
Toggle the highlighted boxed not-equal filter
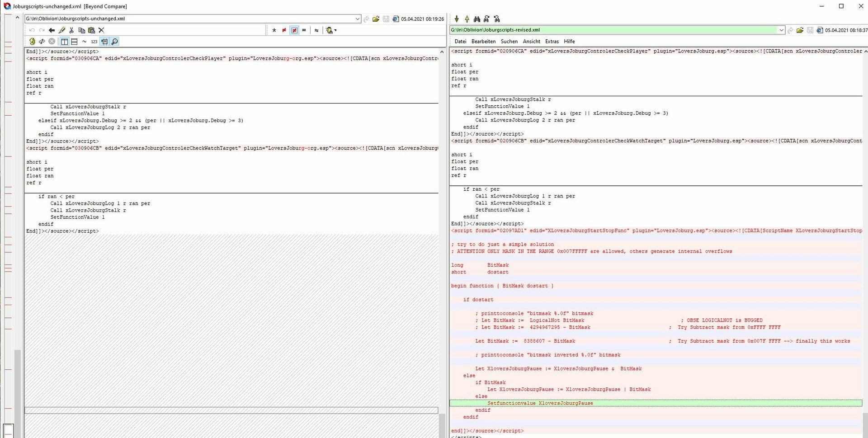(x=294, y=30)
